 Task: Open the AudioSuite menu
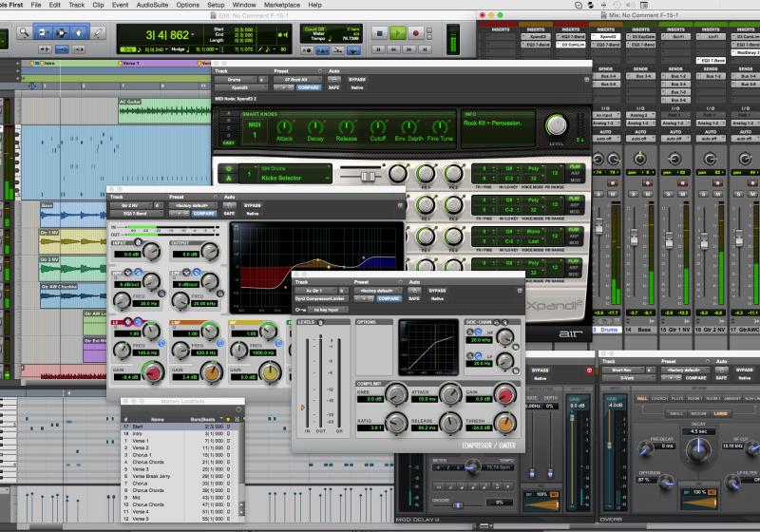coord(153,5)
